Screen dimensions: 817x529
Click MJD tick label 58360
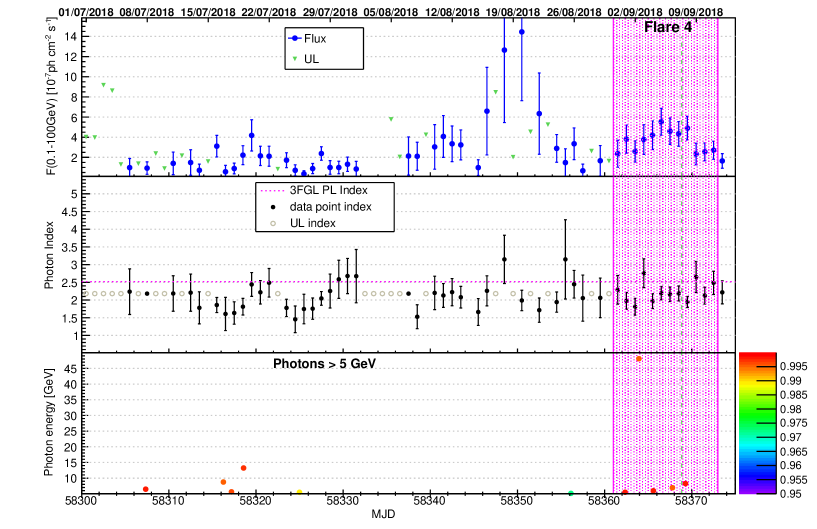[x=604, y=501]
